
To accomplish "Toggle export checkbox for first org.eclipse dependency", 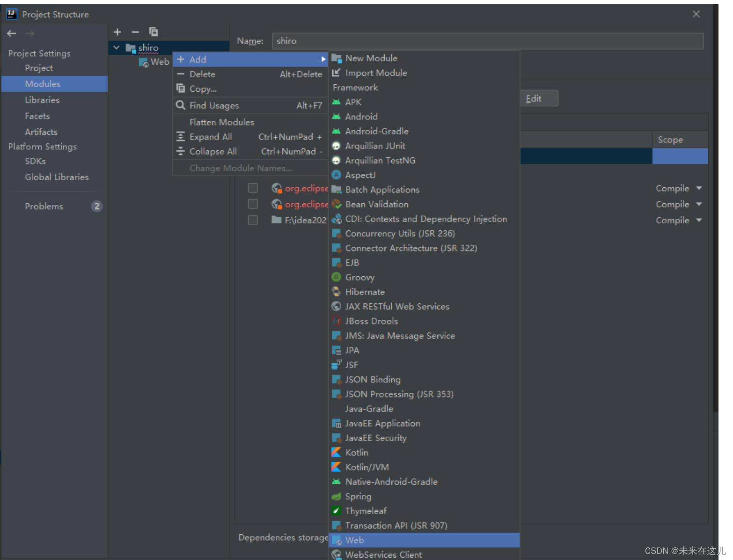I will click(x=253, y=188).
